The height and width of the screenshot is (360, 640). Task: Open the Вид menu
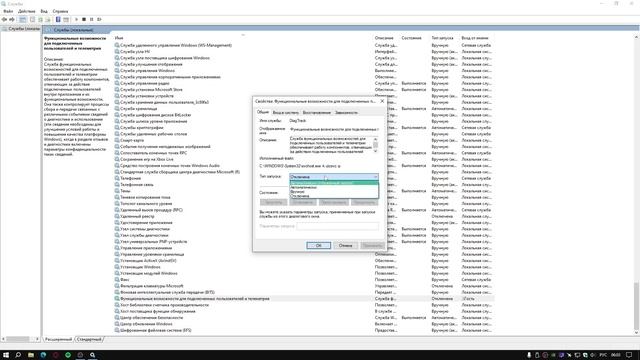pos(44,11)
